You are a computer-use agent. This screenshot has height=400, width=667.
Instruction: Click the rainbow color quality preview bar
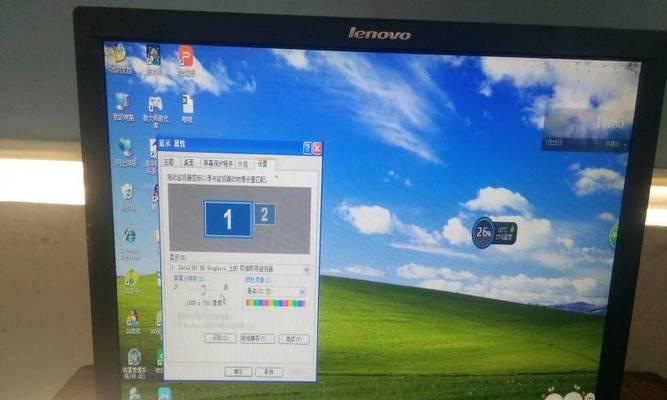click(x=276, y=303)
